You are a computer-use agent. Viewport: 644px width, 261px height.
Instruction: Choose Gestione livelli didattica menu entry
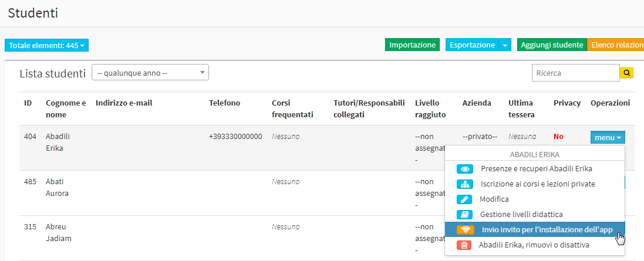[535, 214]
